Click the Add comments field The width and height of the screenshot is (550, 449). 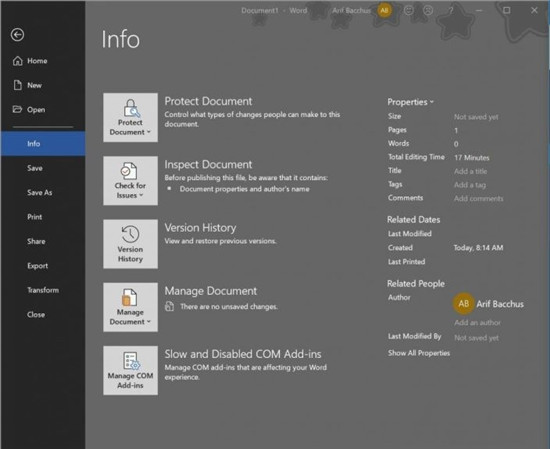tap(478, 199)
